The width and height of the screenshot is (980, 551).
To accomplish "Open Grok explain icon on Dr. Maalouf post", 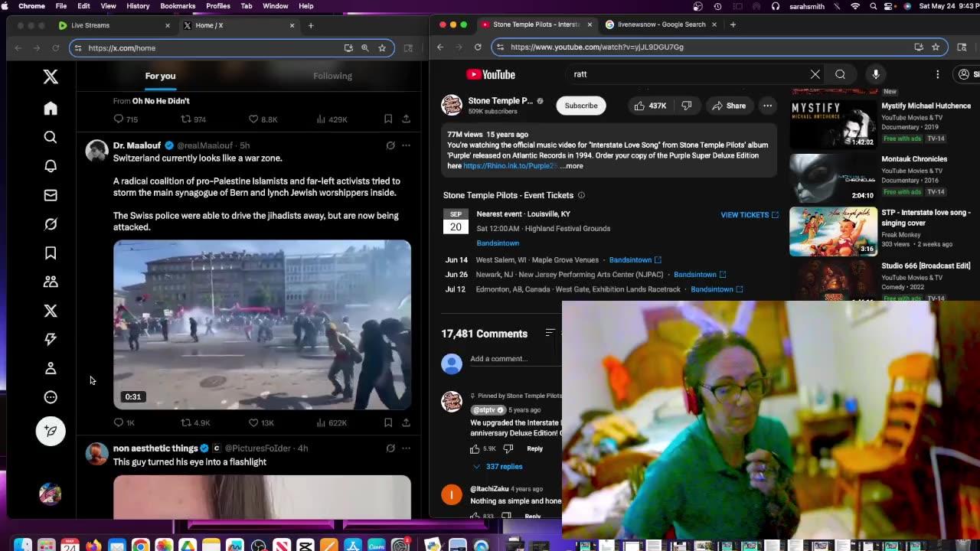I will (390, 145).
